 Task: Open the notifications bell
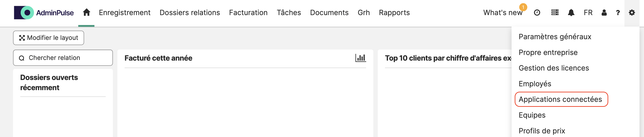click(571, 13)
